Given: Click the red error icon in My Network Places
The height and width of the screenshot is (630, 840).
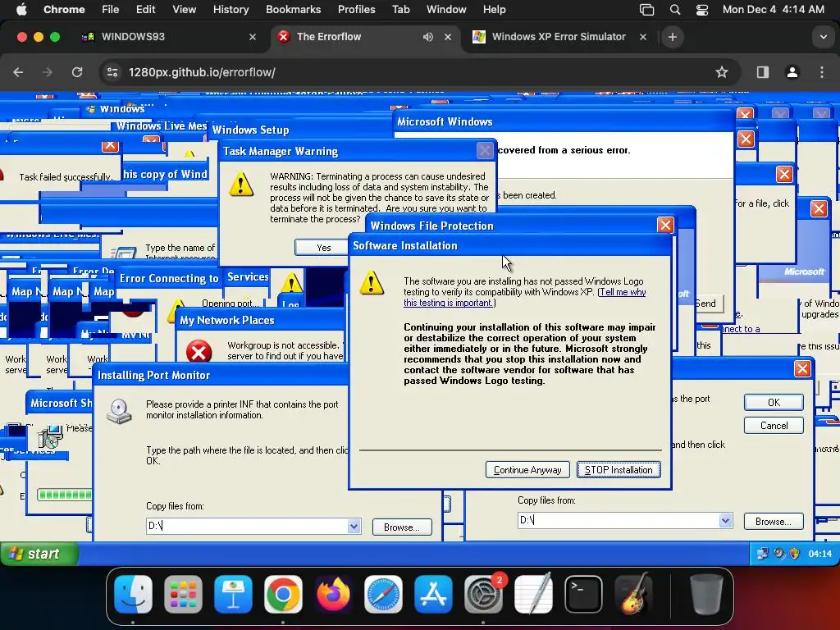Looking at the screenshot, I should click(199, 352).
